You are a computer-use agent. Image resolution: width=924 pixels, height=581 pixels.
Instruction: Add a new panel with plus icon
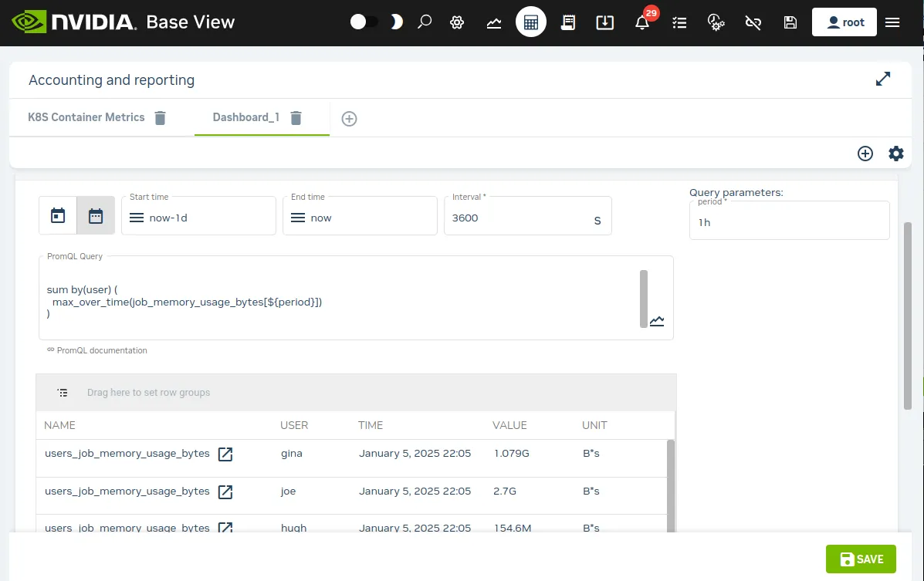pos(865,154)
